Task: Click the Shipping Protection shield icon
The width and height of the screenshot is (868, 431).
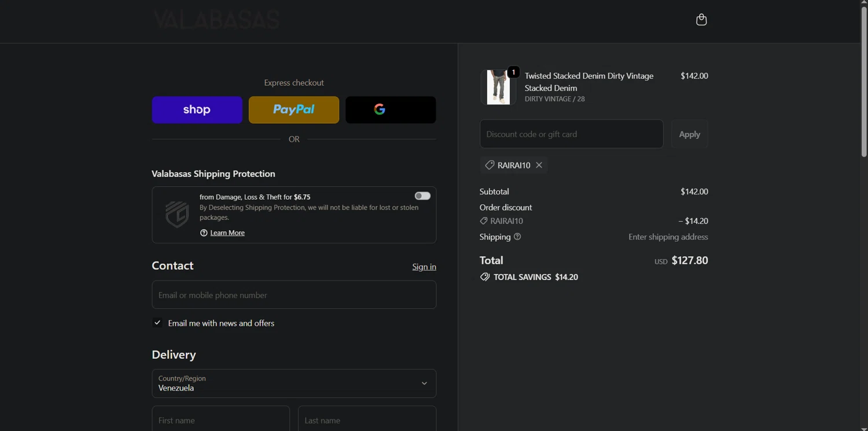Action: click(177, 214)
